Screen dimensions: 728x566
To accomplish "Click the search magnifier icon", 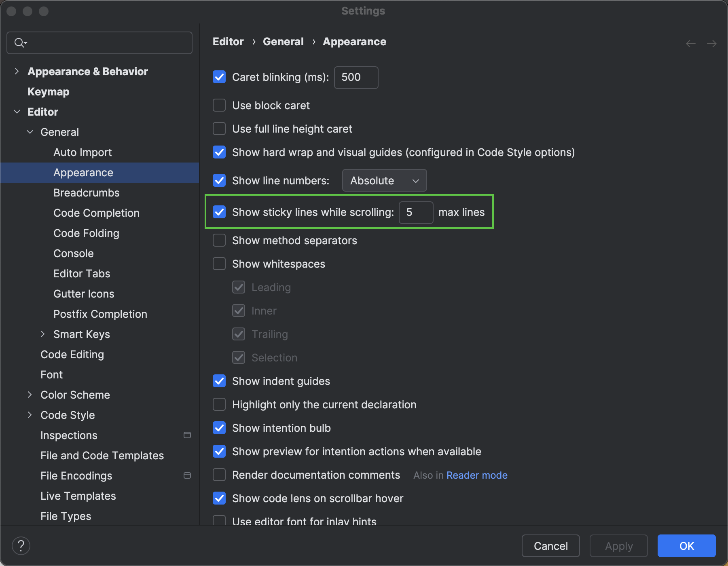I will [20, 42].
